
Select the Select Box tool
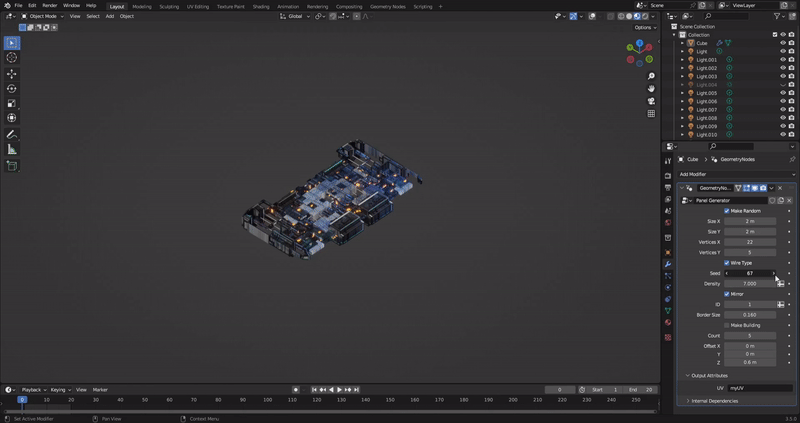tap(12, 43)
